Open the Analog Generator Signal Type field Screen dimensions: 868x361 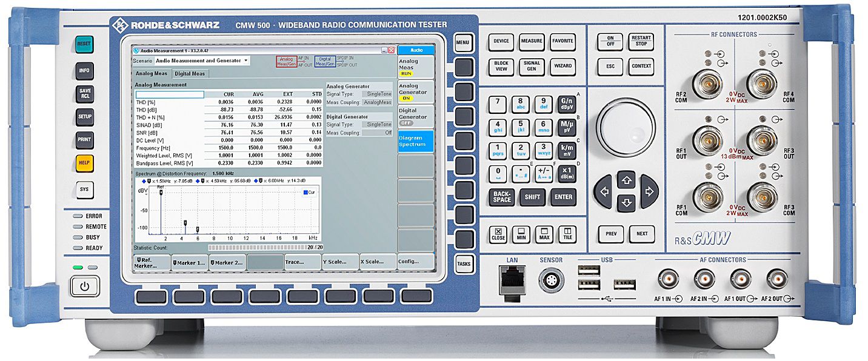377,94
